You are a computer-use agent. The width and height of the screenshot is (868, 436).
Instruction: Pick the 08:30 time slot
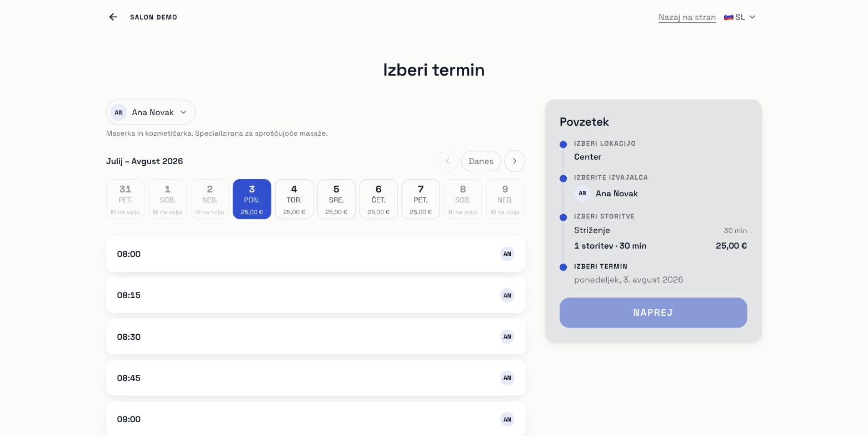316,337
